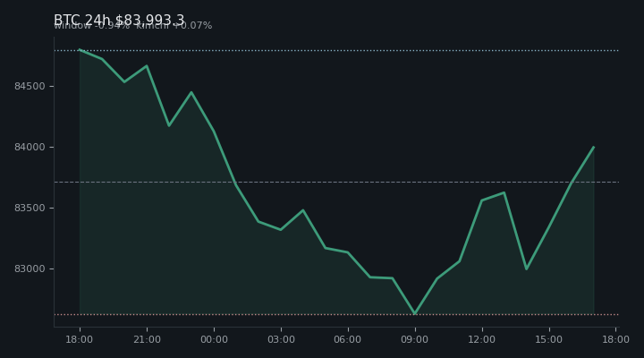Click the x-axis label "09:00"
Screen dimensions: 644x358
coord(415,339)
